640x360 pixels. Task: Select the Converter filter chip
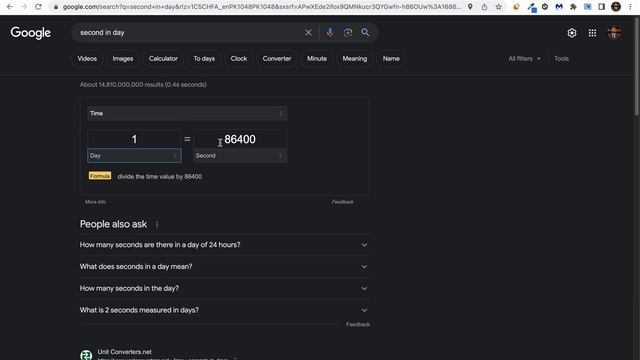277,59
